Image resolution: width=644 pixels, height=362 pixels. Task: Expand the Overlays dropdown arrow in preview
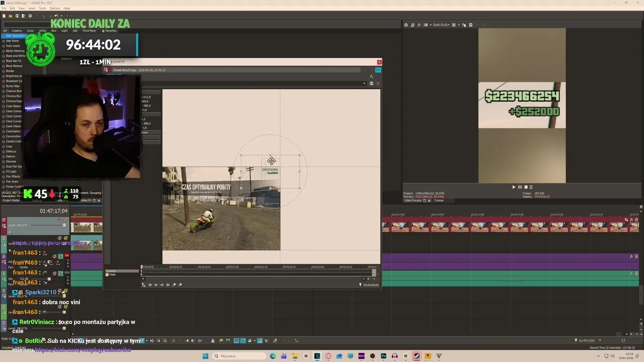pyautogui.click(x=459, y=25)
